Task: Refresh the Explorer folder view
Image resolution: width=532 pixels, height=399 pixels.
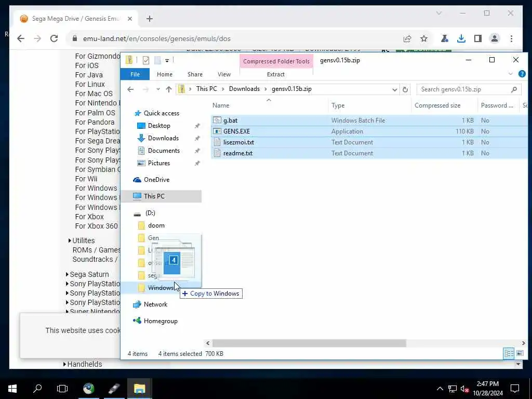Action: click(405, 89)
